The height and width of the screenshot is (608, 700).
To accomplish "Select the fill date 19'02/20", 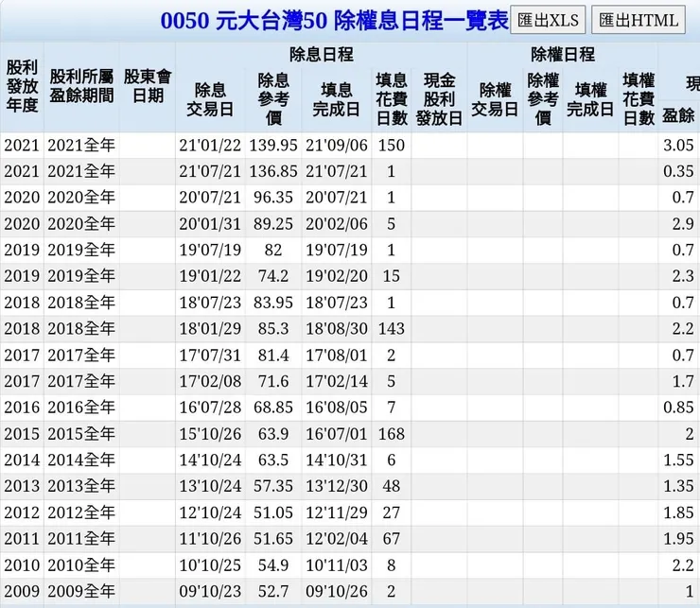I will tap(337, 276).
